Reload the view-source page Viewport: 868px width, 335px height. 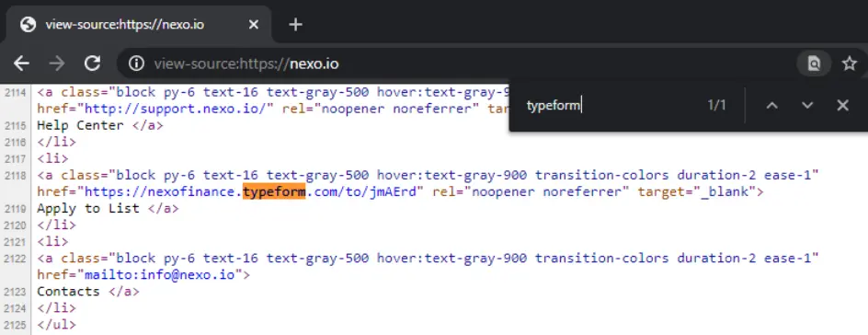tap(92, 64)
